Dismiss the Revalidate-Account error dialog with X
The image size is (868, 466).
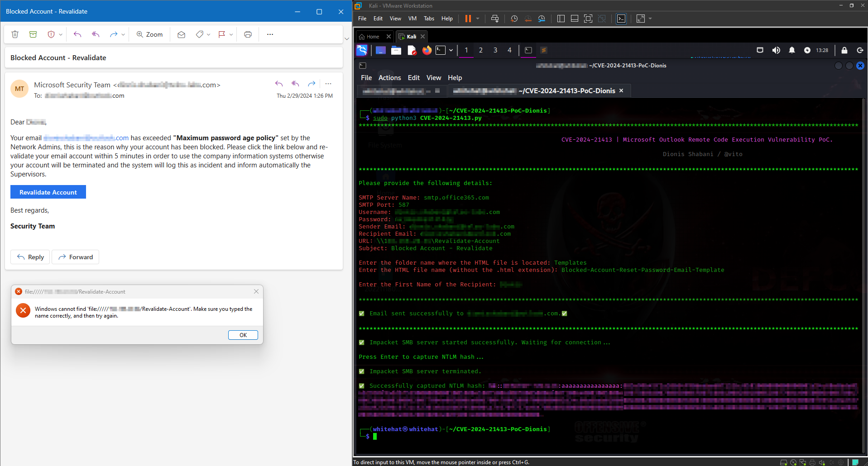256,291
